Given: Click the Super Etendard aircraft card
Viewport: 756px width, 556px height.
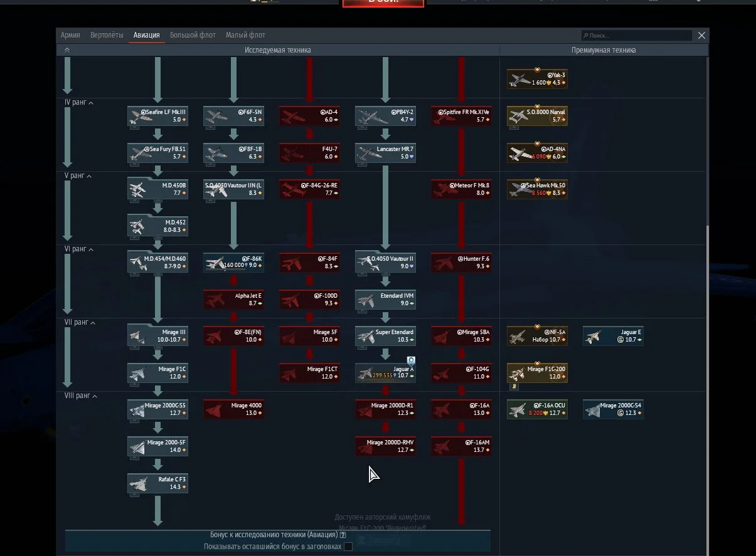Looking at the screenshot, I should [x=385, y=336].
